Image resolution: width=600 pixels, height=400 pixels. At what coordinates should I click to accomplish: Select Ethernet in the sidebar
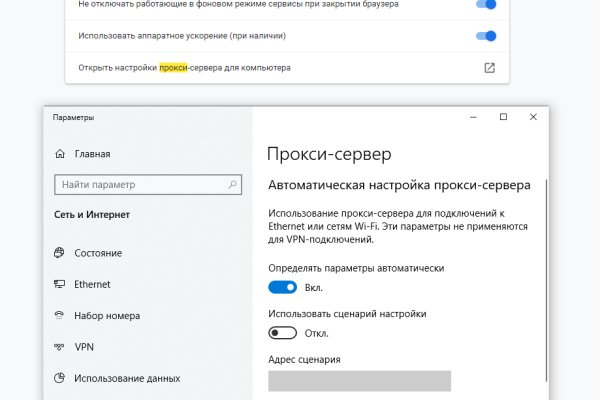[x=92, y=284]
